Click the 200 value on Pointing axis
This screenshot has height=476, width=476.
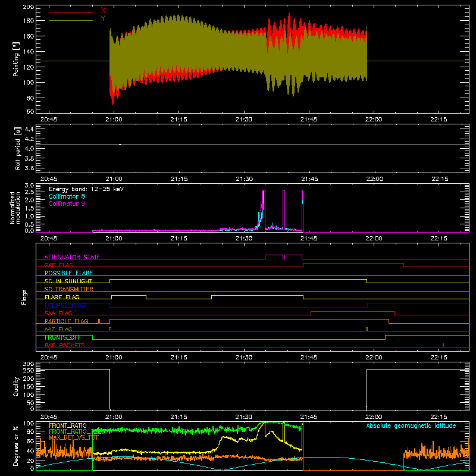(x=28, y=7)
